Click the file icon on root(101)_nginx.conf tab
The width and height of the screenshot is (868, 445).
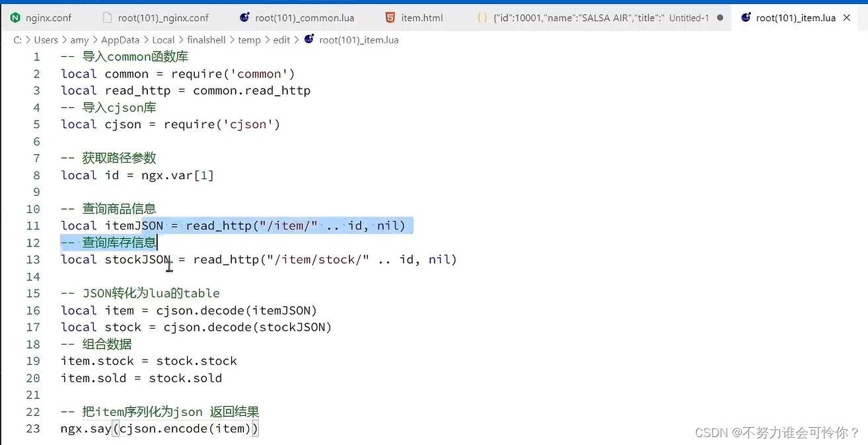click(x=108, y=18)
